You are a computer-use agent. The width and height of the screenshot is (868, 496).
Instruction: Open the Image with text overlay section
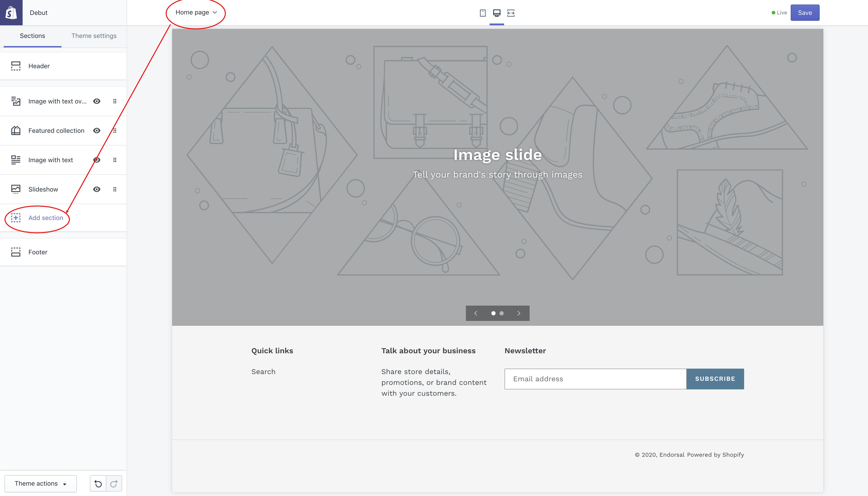[x=57, y=101]
